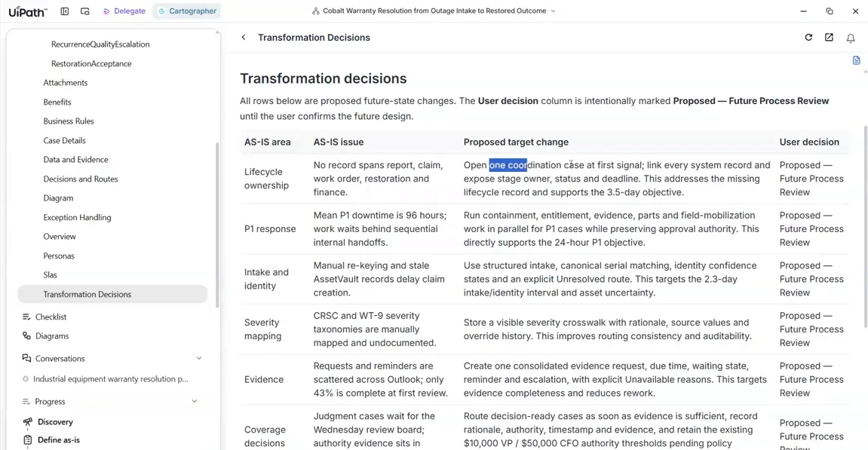Open Decisions and Routes section
868x450 pixels.
[x=80, y=179]
